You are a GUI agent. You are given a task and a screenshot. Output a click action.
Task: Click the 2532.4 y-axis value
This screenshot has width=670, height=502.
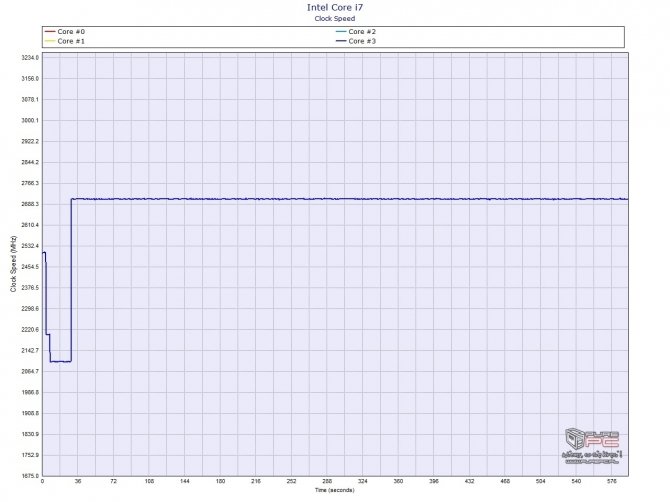coord(30,246)
